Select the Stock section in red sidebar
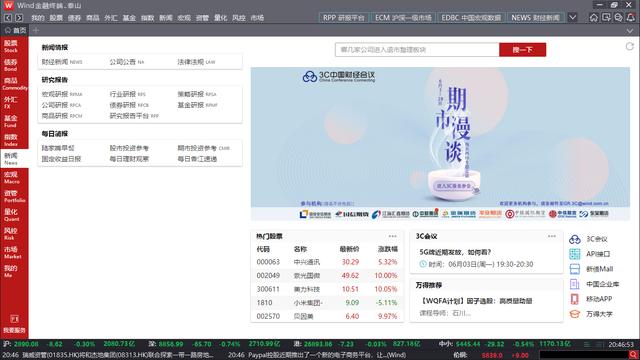The height and width of the screenshot is (360, 640). (x=11, y=46)
